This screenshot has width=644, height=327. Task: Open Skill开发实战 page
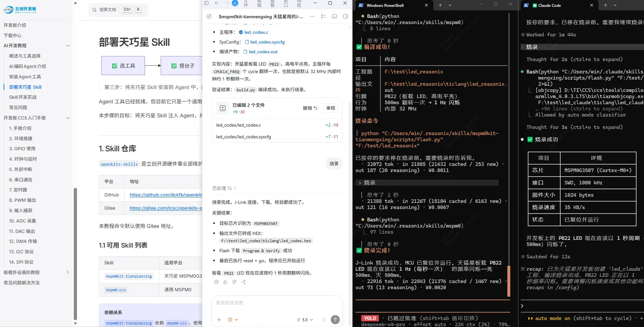tap(23, 97)
